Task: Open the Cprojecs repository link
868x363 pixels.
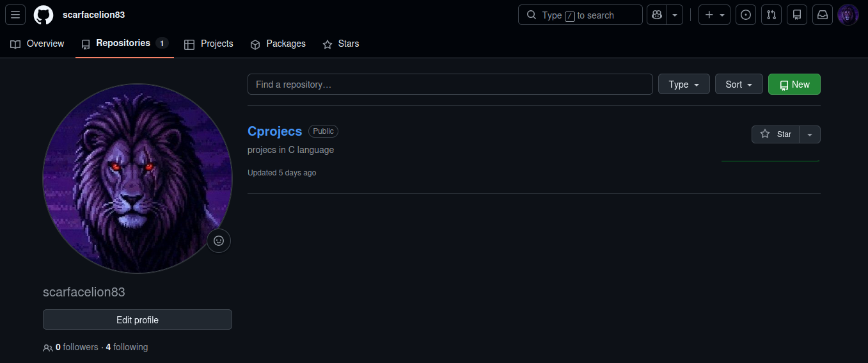Action: [274, 131]
